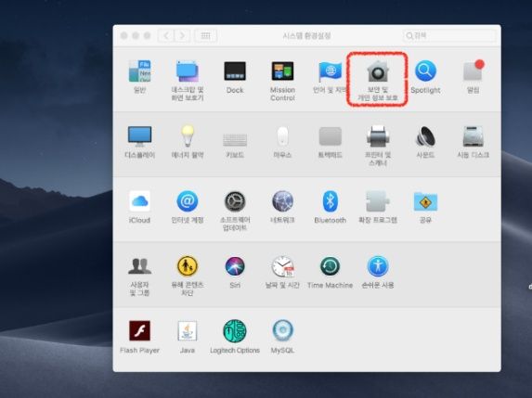Open iCloud preferences
Screen dimensions: 532x398
coord(139,201)
